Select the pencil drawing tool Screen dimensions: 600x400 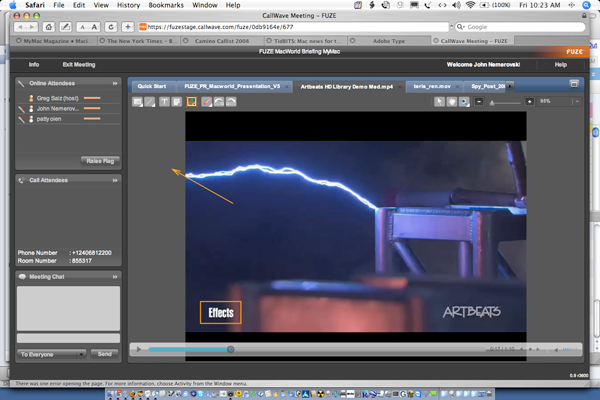[x=150, y=102]
